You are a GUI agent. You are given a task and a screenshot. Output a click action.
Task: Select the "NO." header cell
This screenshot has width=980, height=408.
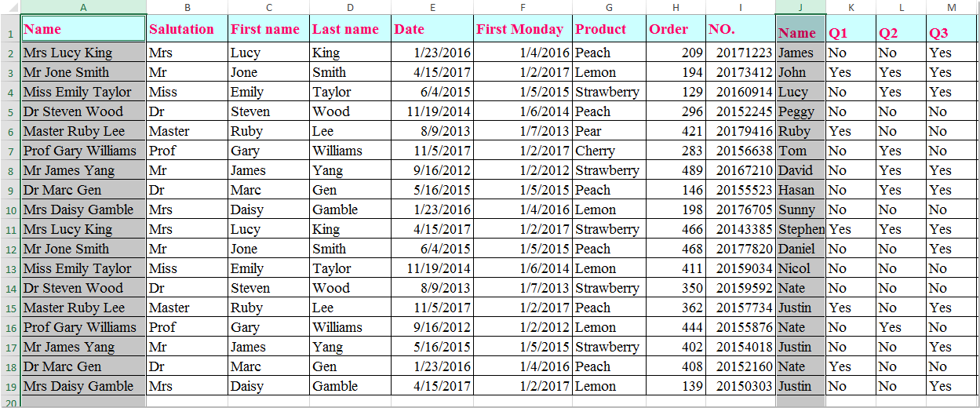coord(740,29)
